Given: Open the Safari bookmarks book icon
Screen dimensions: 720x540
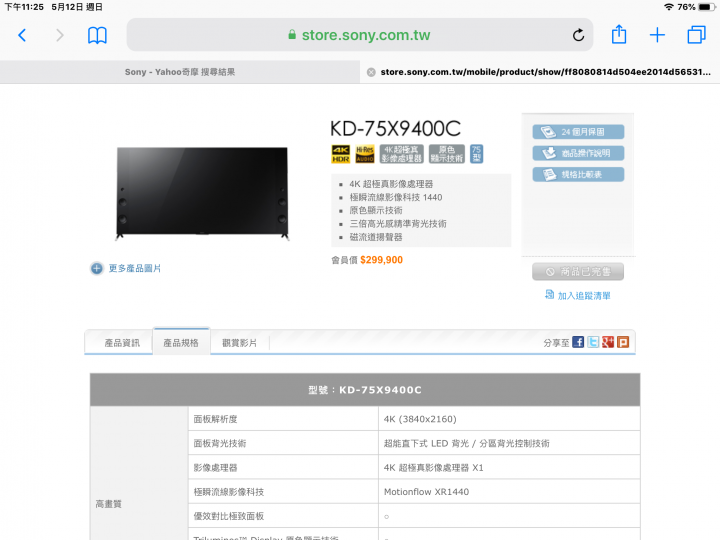Looking at the screenshot, I should pyautogui.click(x=97, y=35).
